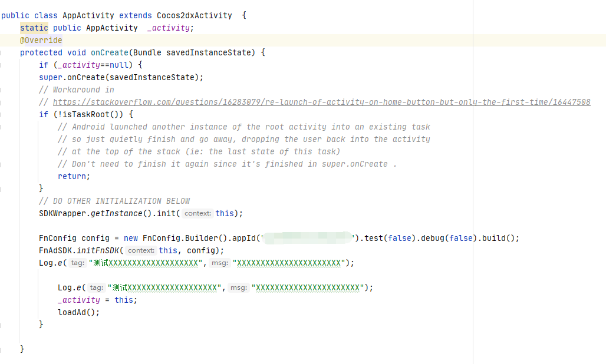
Task: Click the loadAd() method call
Action: pyautogui.click(x=78, y=312)
